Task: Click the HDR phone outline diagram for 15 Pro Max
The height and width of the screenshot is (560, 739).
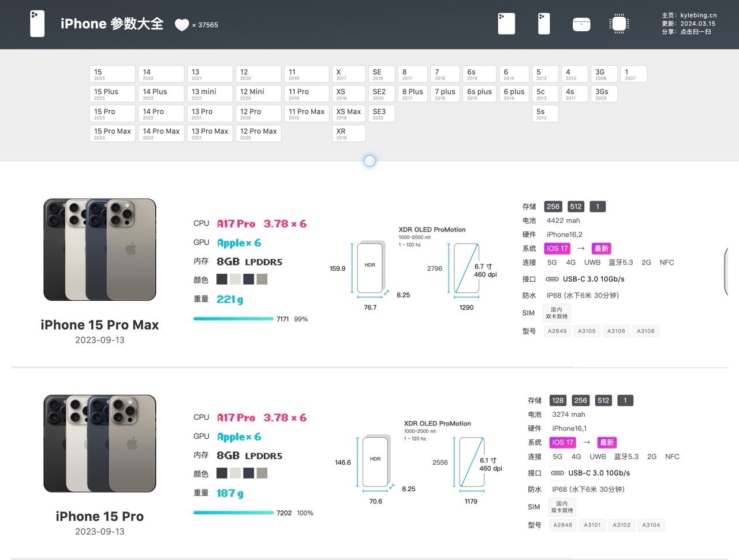Action: tap(370, 267)
